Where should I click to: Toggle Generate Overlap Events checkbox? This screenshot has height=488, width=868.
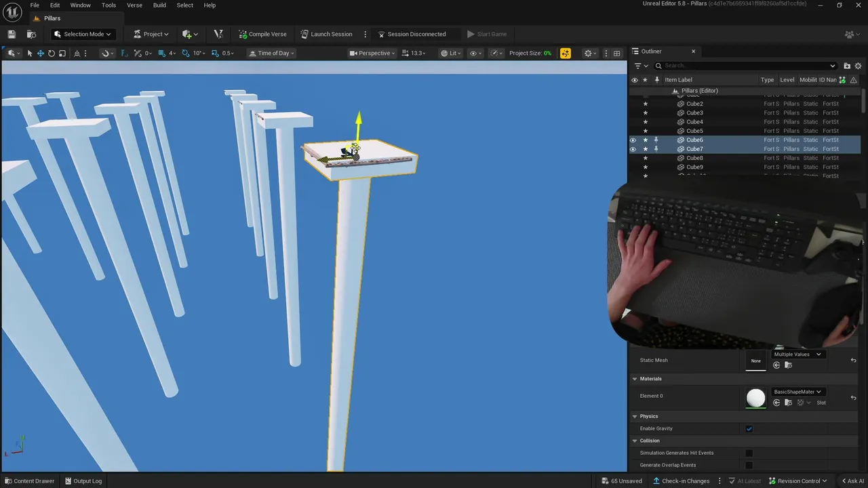(749, 465)
